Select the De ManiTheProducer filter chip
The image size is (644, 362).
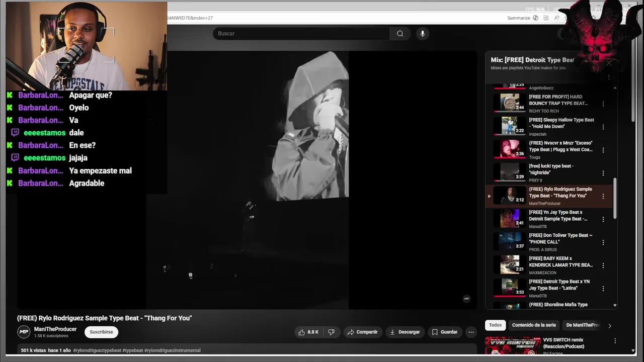(x=583, y=325)
